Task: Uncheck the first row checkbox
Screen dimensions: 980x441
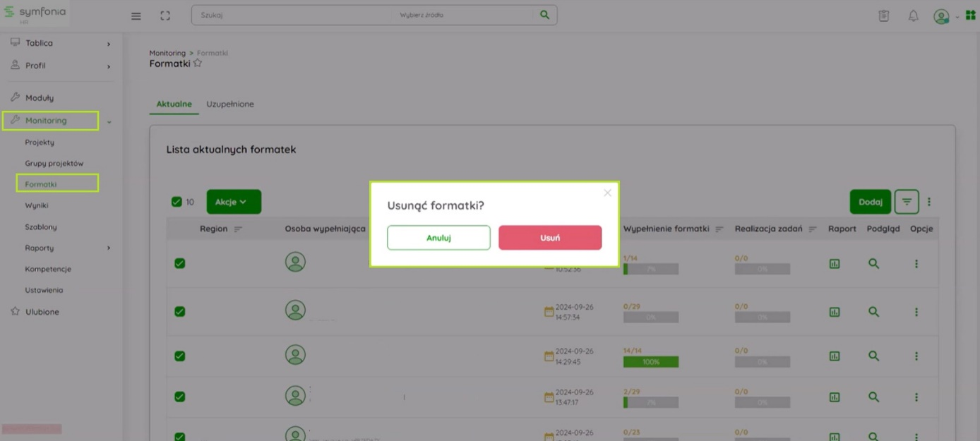Action: [180, 263]
